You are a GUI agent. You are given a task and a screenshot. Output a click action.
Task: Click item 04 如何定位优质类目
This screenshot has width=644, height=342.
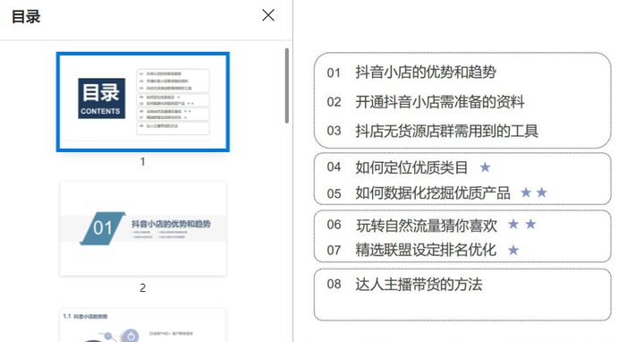click(x=397, y=167)
